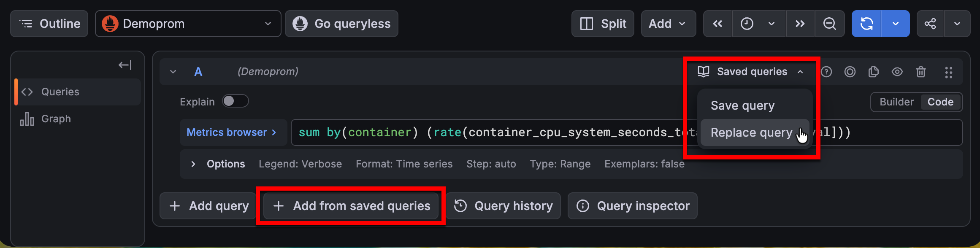Switch to Code mode

tap(940, 102)
